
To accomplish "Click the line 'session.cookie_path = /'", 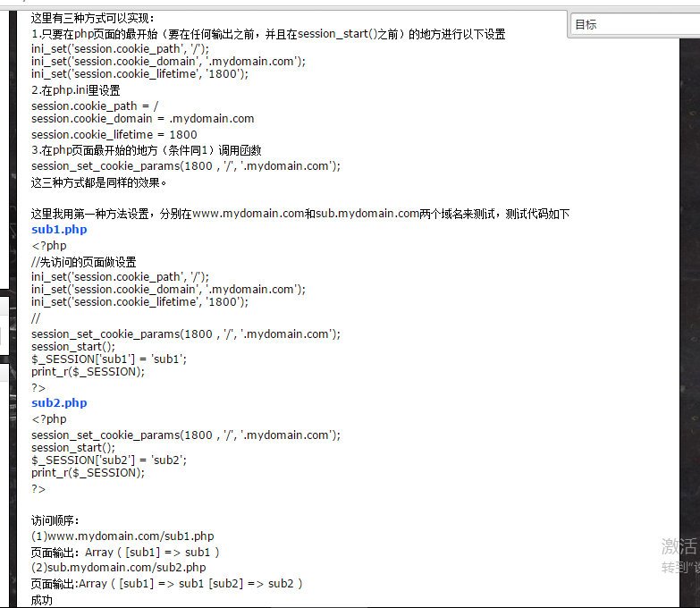I will tap(95, 106).
